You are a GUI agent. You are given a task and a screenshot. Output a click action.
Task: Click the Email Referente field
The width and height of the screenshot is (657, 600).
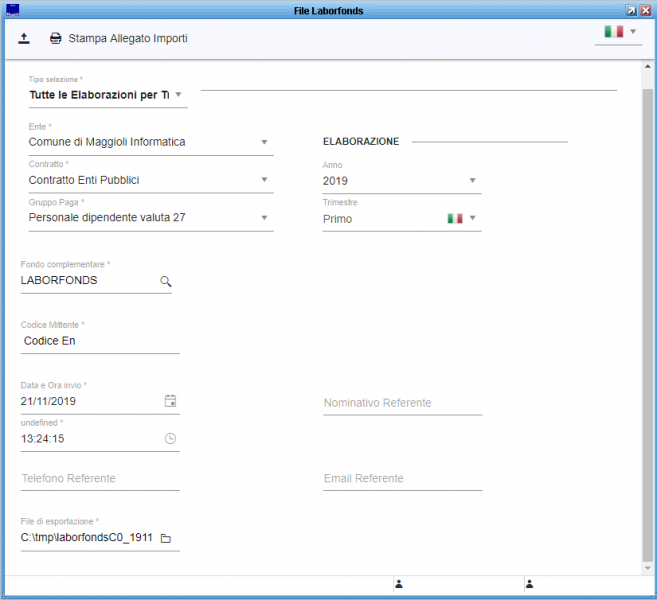(402, 479)
